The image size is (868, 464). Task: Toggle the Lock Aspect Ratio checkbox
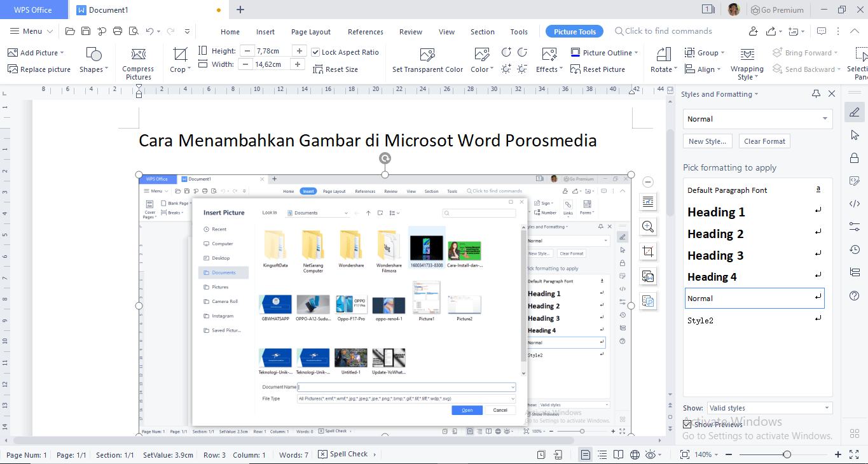[315, 52]
